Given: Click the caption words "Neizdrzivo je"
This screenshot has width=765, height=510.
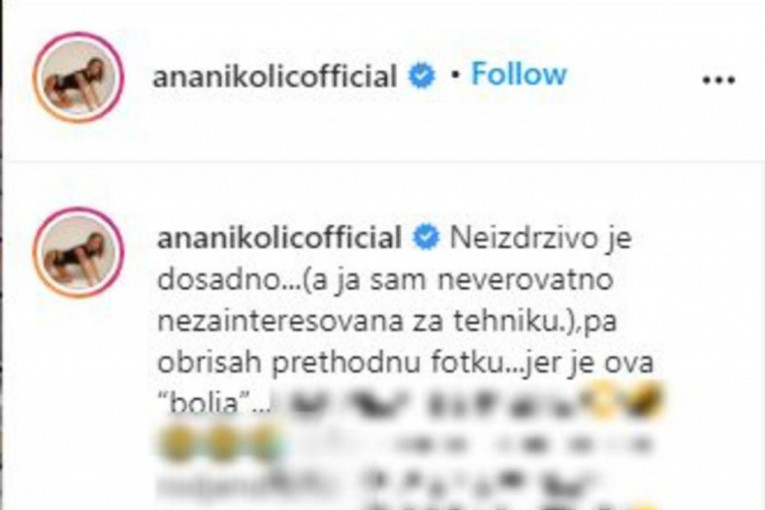Looking at the screenshot, I should click(x=541, y=239).
